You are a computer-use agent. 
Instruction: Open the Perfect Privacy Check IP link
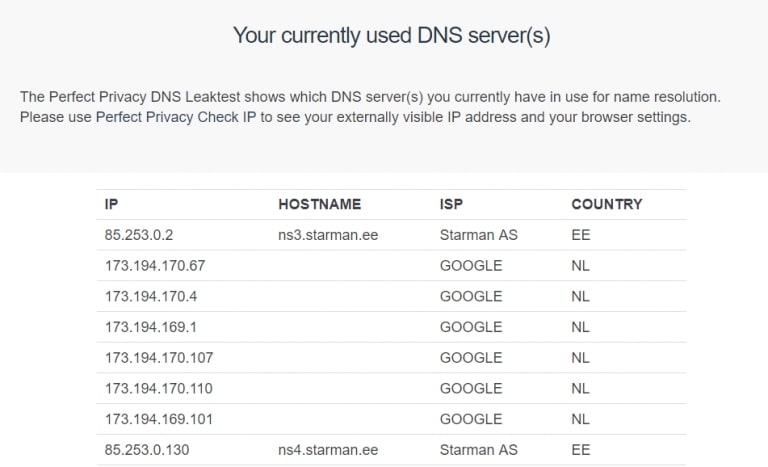pos(176,117)
